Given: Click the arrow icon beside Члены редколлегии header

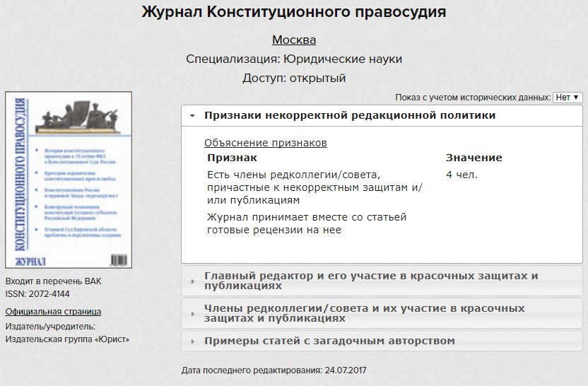Looking at the screenshot, I should pyautogui.click(x=192, y=314).
